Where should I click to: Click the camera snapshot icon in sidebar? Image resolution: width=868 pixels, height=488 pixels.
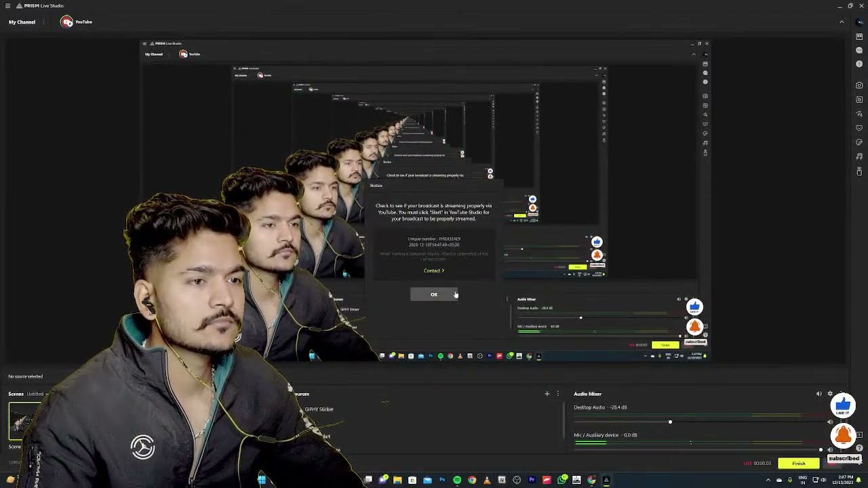[x=859, y=85]
